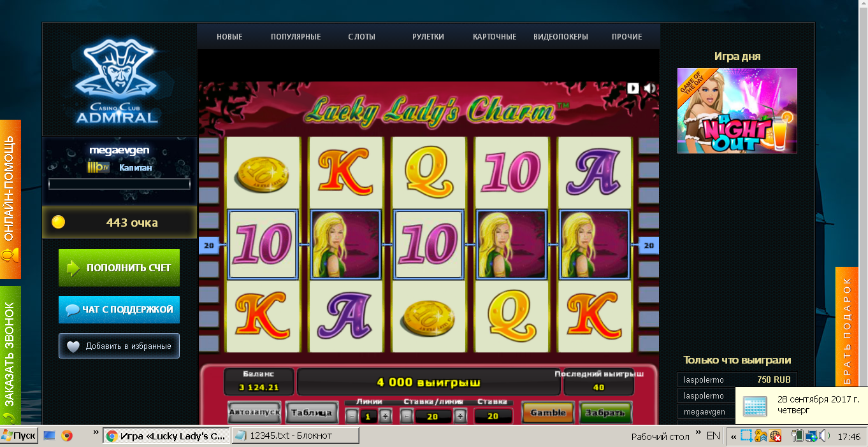This screenshot has height=447, width=868.
Task: Open the Night Out game of day thumbnail
Action: (x=737, y=111)
